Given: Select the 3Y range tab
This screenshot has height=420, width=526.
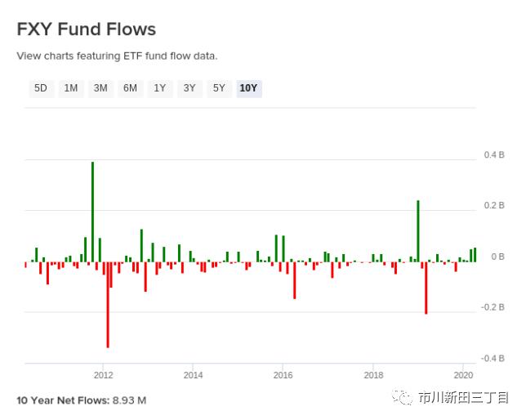Looking at the screenshot, I should [x=189, y=88].
